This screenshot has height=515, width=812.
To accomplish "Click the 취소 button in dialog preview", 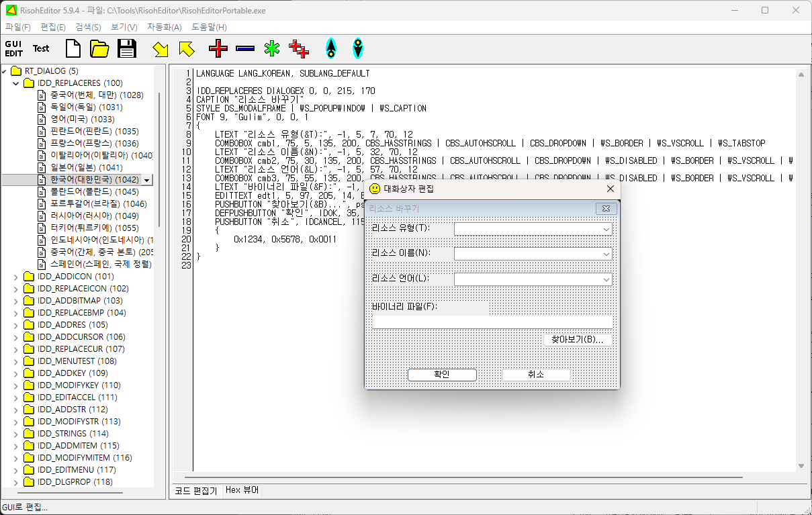I will pyautogui.click(x=536, y=375).
